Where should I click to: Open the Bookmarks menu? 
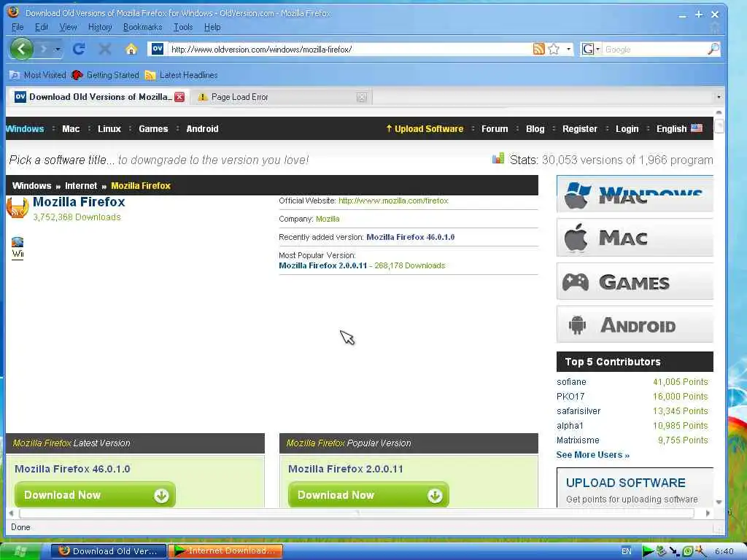pyautogui.click(x=142, y=27)
